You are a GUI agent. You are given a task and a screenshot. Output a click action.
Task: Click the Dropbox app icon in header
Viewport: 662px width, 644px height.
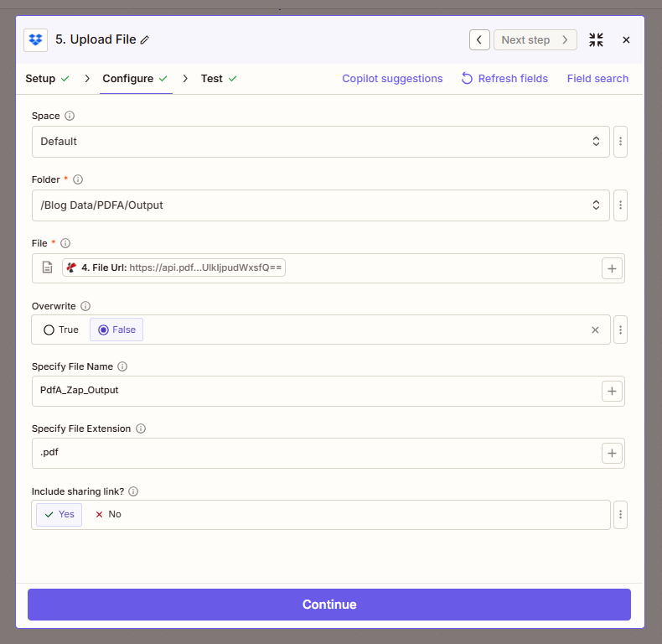pos(35,39)
